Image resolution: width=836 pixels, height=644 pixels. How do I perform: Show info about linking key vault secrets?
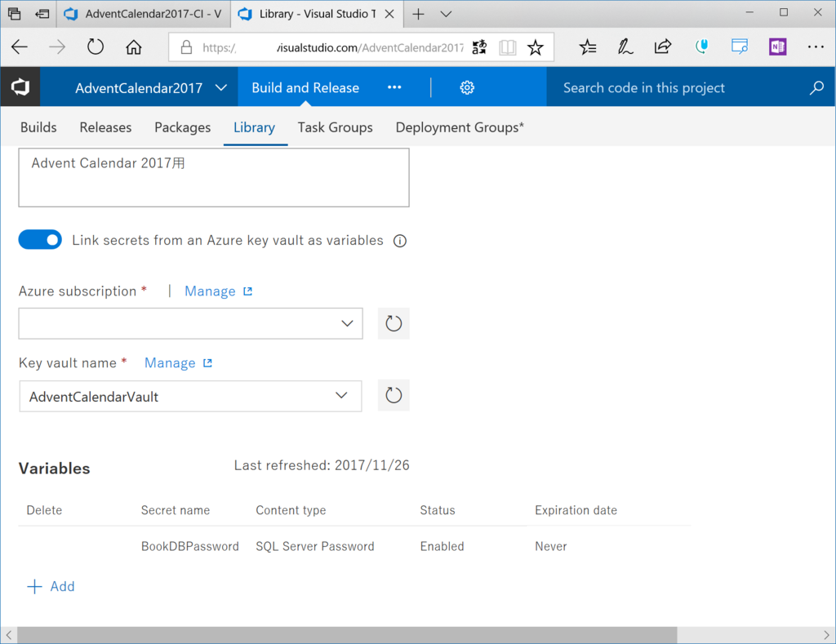click(400, 241)
